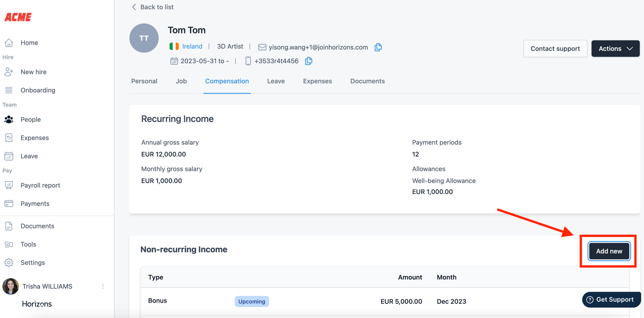
Task: Expand the Actions dropdown
Action: [x=615, y=49]
